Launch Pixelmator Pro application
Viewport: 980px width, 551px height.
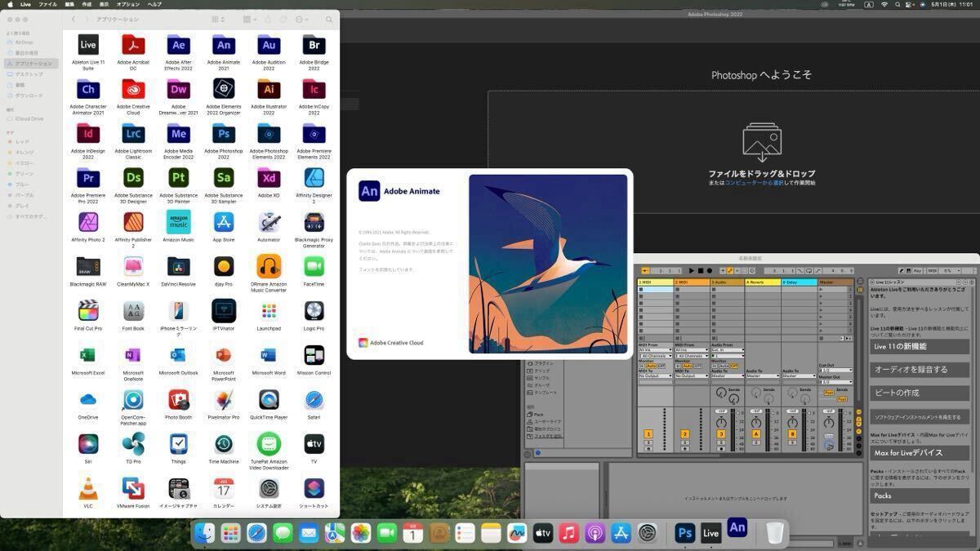(224, 399)
